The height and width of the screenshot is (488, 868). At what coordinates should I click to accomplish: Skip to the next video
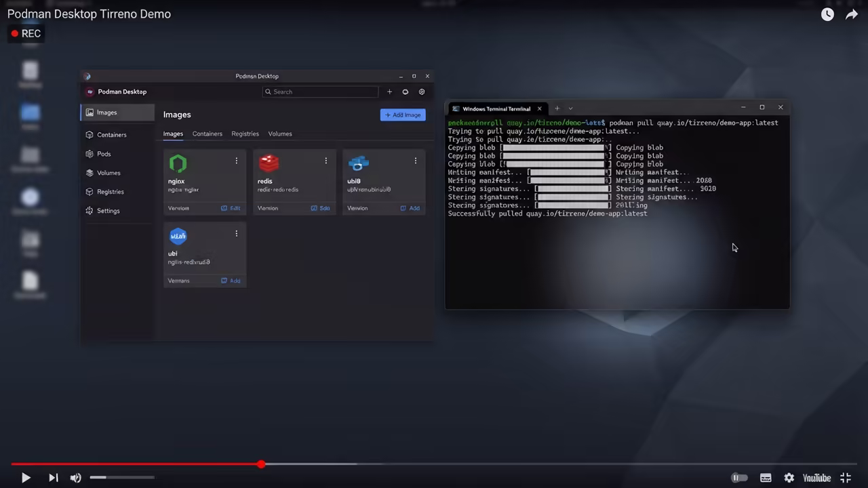pos(53,478)
